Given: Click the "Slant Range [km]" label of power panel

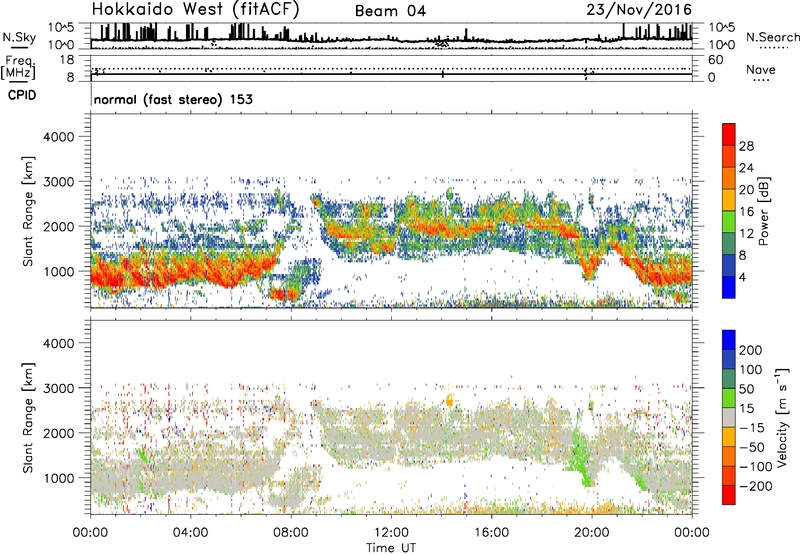Looking at the screenshot, I should coord(29,211).
